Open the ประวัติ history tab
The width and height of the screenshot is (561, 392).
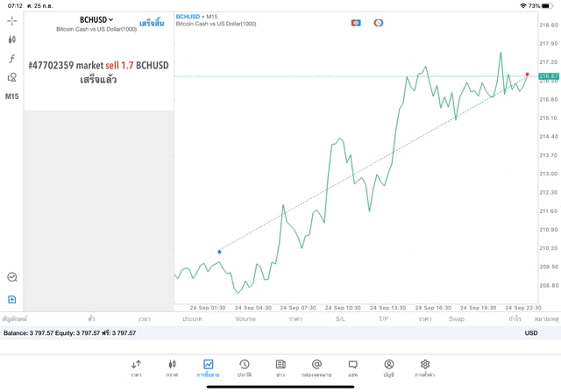click(245, 368)
